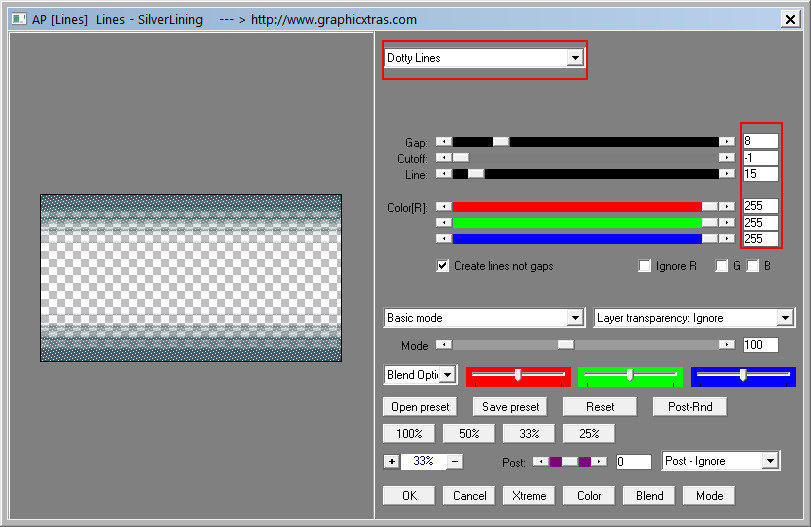Click the Gap value input field
This screenshot has width=811, height=527.
click(760, 142)
